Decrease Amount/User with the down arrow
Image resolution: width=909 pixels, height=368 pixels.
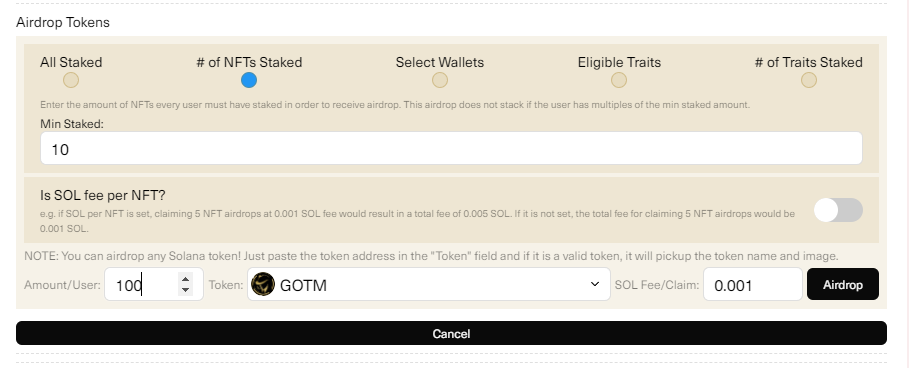tap(186, 289)
